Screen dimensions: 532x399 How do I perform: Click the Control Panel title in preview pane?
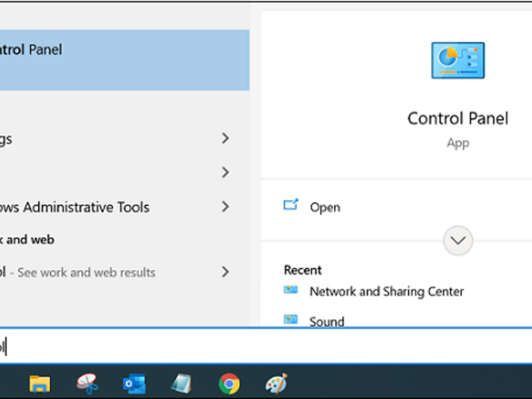pyautogui.click(x=458, y=118)
